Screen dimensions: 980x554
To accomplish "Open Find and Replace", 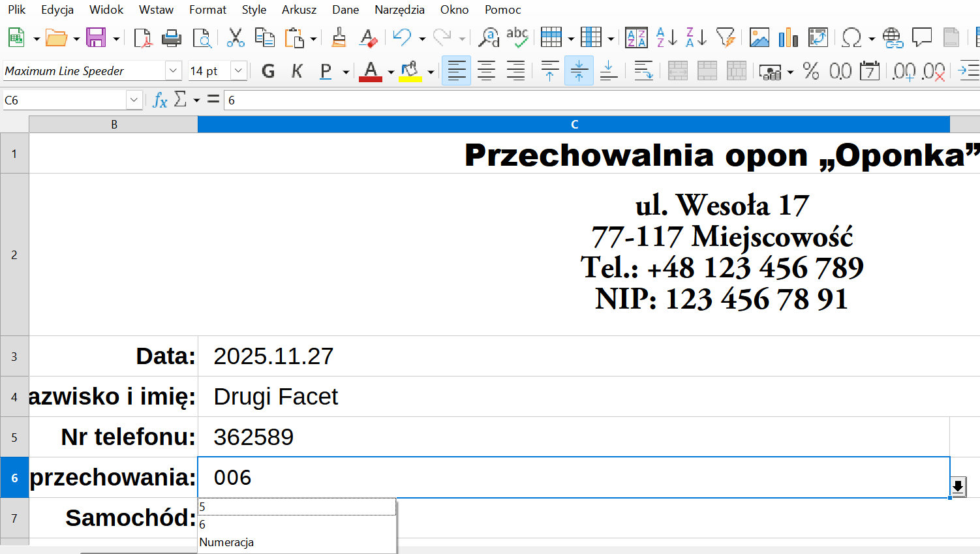I will pos(488,38).
